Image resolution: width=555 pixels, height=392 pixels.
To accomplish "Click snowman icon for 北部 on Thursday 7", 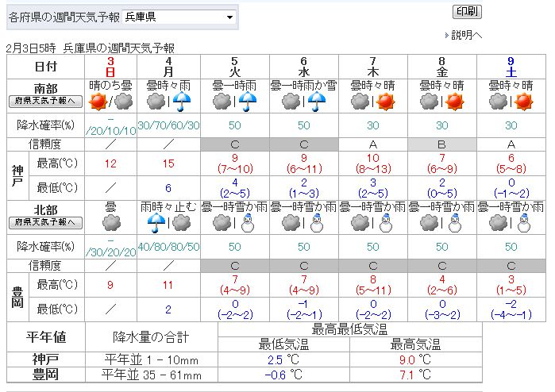I will pos(385,223).
